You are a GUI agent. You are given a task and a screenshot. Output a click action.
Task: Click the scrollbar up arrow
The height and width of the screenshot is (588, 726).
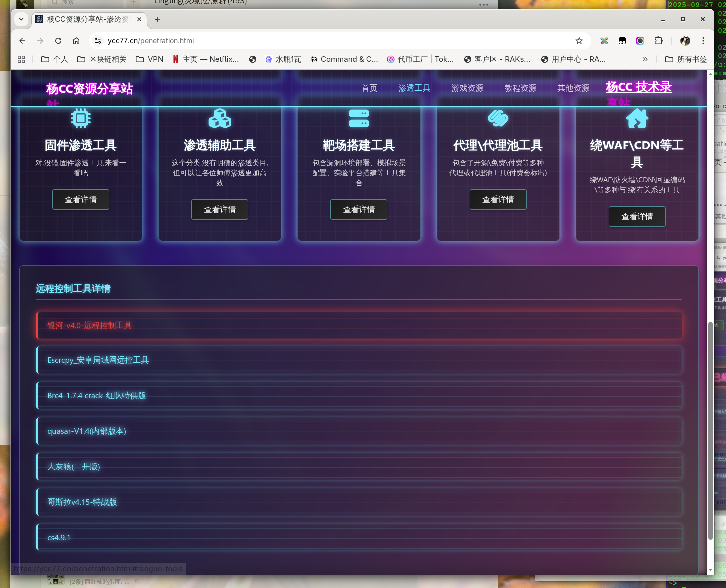[710, 74]
